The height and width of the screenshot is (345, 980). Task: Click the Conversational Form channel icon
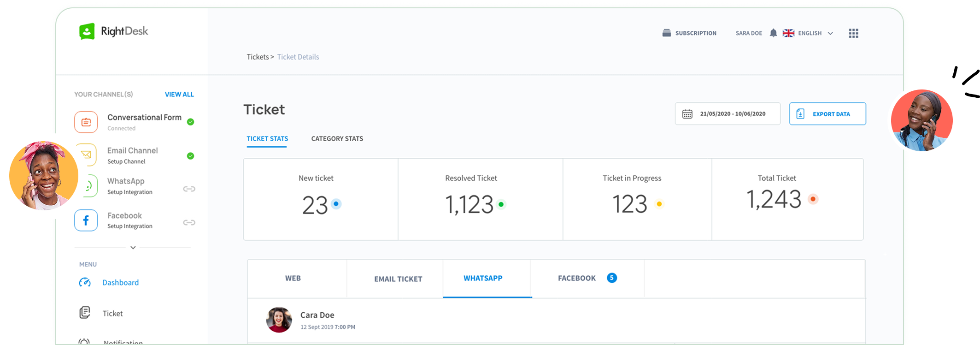[x=86, y=122]
